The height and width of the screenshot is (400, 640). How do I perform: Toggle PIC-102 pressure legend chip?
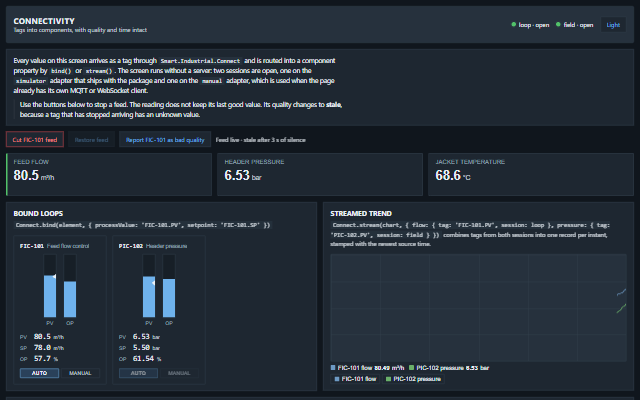(413, 379)
